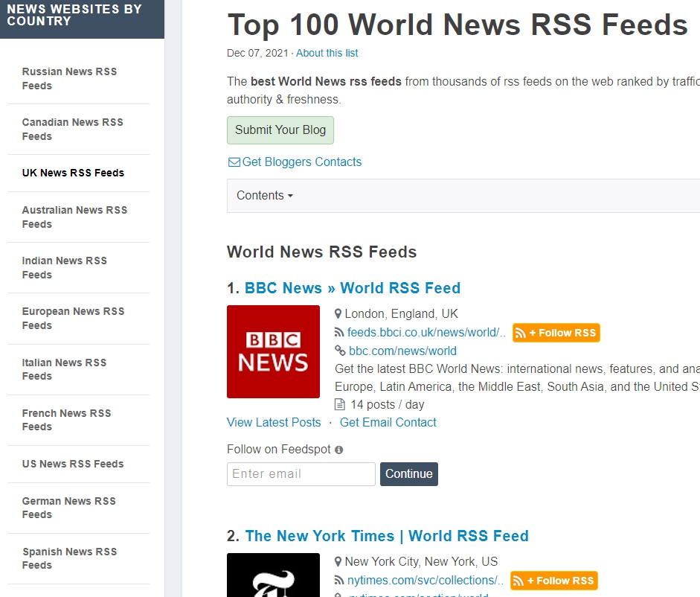The height and width of the screenshot is (597, 700).
Task: Open US News RSS Feeds in sidebar
Action: (73, 464)
